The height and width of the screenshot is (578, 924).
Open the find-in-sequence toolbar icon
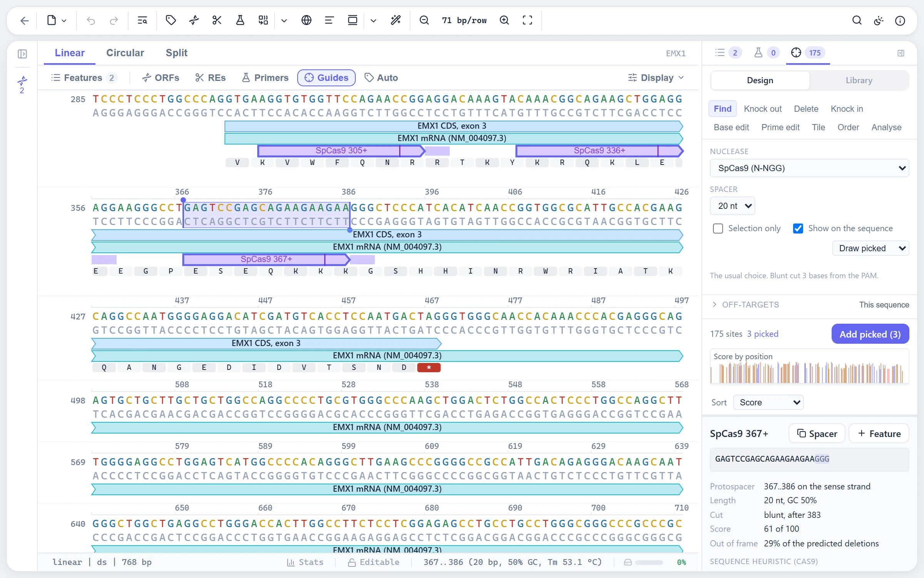pyautogui.click(x=142, y=20)
